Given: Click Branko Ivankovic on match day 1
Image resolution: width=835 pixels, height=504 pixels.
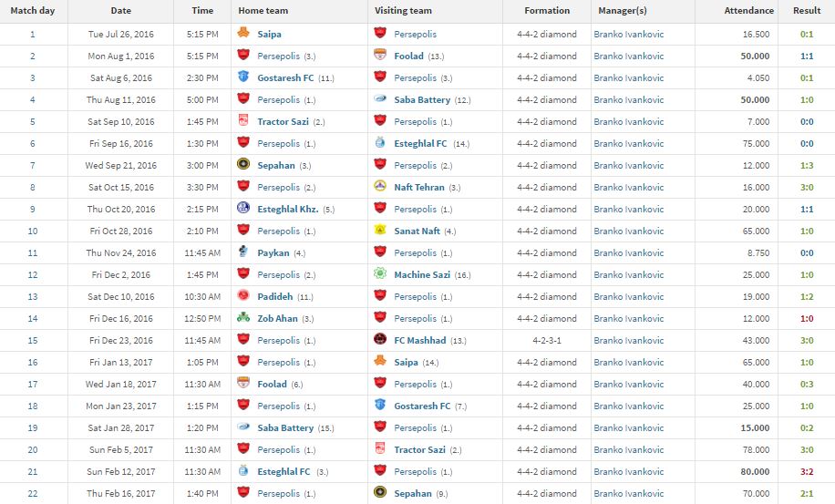Looking at the screenshot, I should [629, 34].
